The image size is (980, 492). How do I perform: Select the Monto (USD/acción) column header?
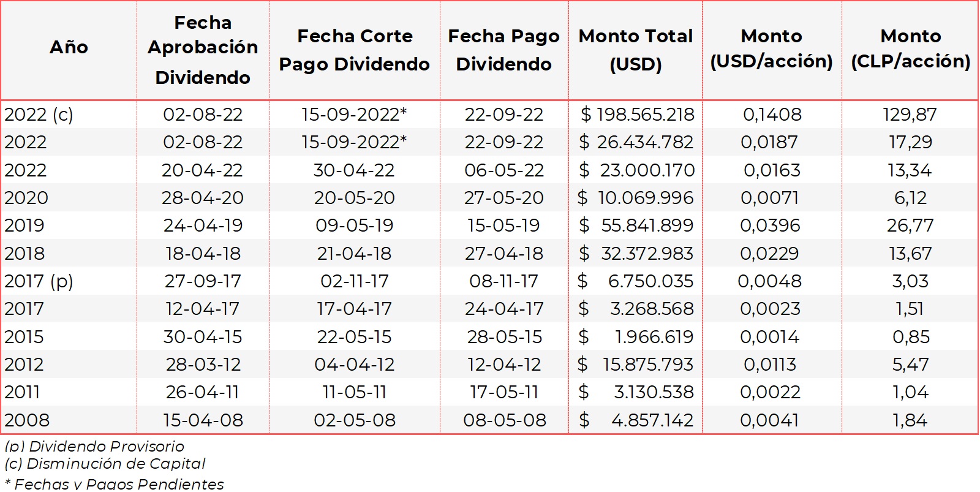click(771, 49)
